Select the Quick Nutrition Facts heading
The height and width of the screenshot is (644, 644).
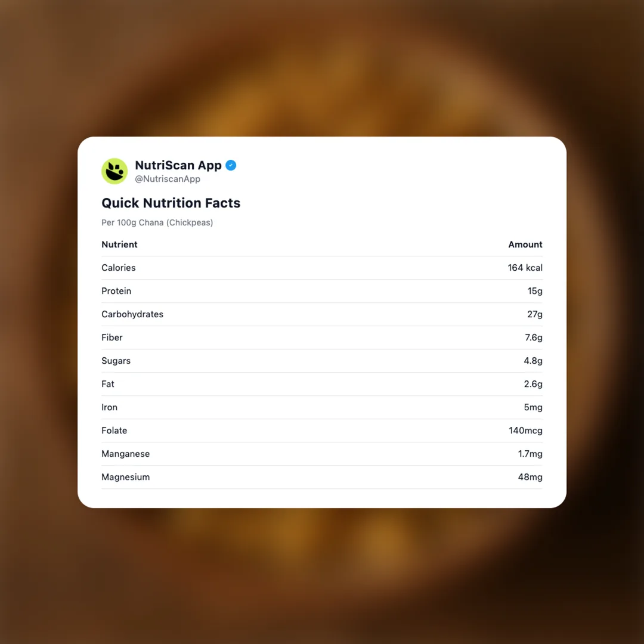point(171,203)
